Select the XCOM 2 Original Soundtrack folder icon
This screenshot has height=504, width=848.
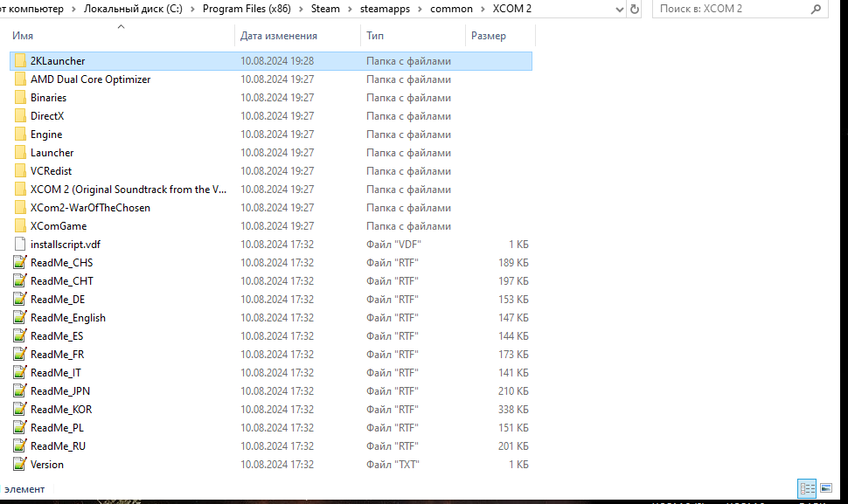20,190
